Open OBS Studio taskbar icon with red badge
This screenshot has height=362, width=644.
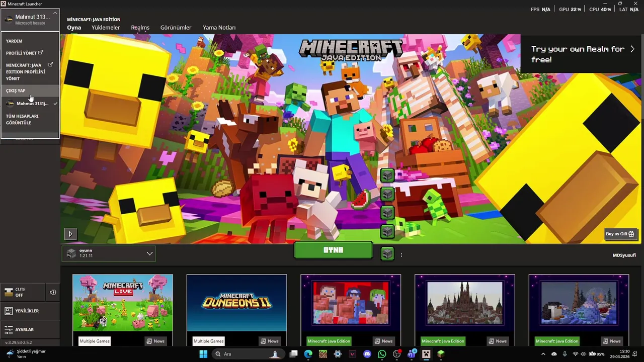397,354
